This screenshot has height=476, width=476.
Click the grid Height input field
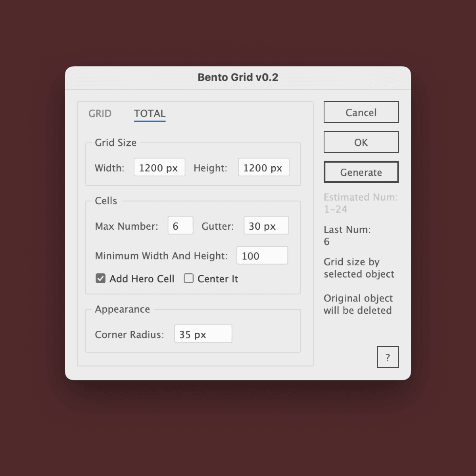[x=263, y=167]
